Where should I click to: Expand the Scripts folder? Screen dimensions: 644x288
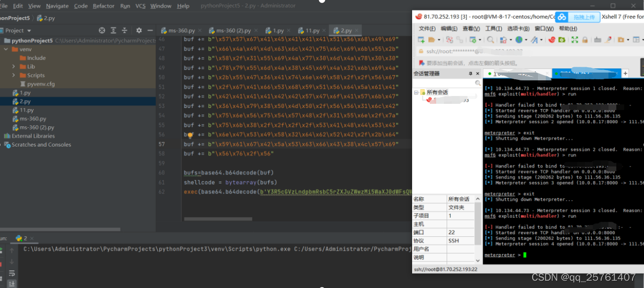click(14, 75)
